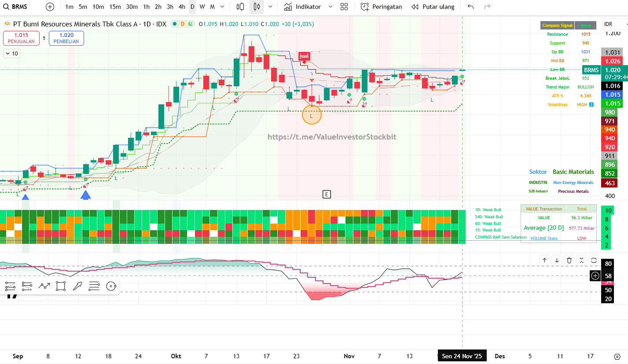Select the bars chart style icon
The width and height of the screenshot is (628, 364).
240,7
